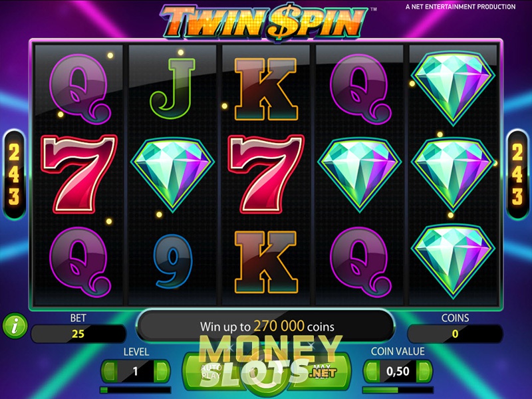532x399 pixels.
Task: Click the red 7 on first reel
Action: 79,174
